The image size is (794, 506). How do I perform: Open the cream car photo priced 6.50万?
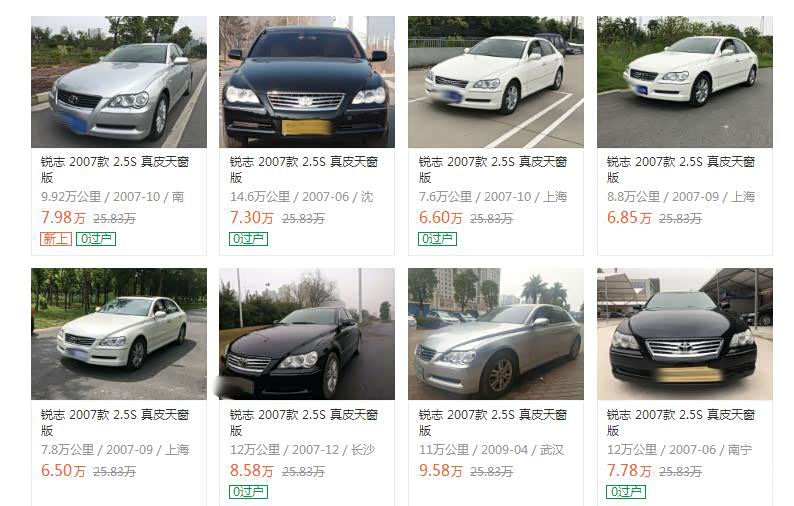(119, 334)
